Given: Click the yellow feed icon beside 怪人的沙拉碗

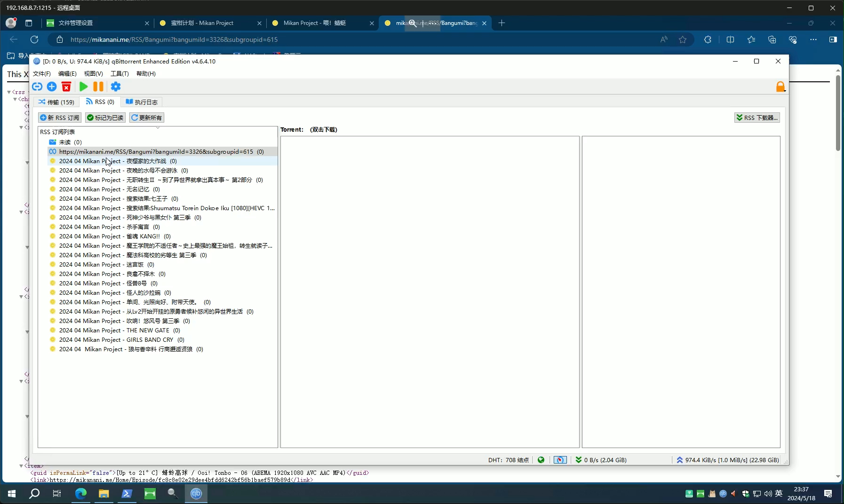Looking at the screenshot, I should pyautogui.click(x=53, y=292).
